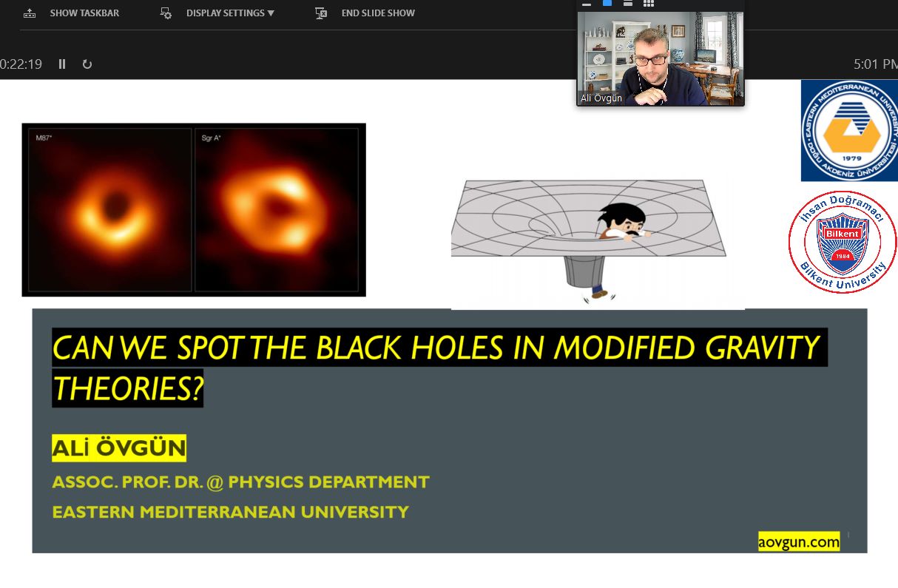Pause the presentation timer
Screen dimensions: 898x588
62,64
